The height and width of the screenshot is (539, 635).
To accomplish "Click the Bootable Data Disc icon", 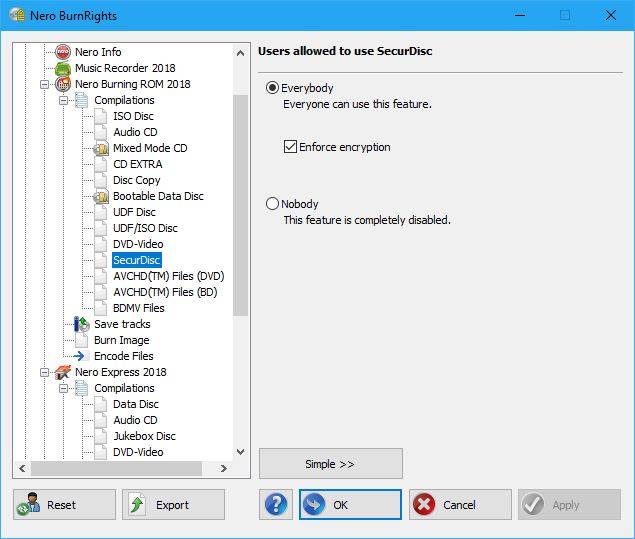I will tap(101, 196).
